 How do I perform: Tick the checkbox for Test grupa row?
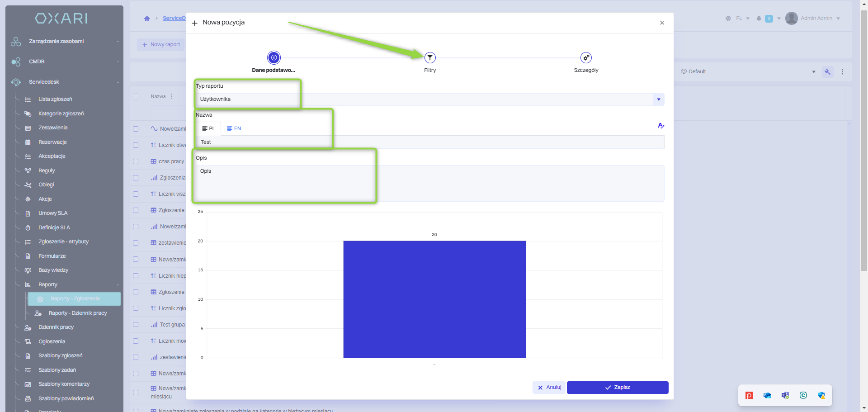click(x=136, y=325)
